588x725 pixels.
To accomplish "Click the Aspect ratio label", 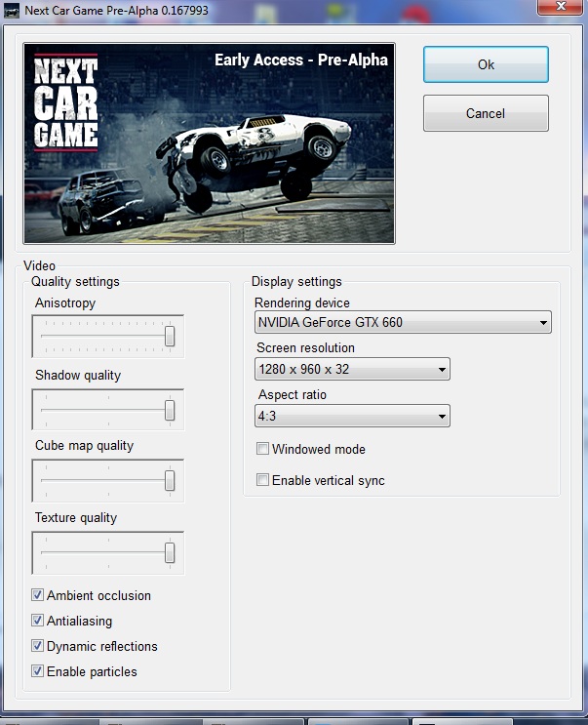I will (x=293, y=395).
